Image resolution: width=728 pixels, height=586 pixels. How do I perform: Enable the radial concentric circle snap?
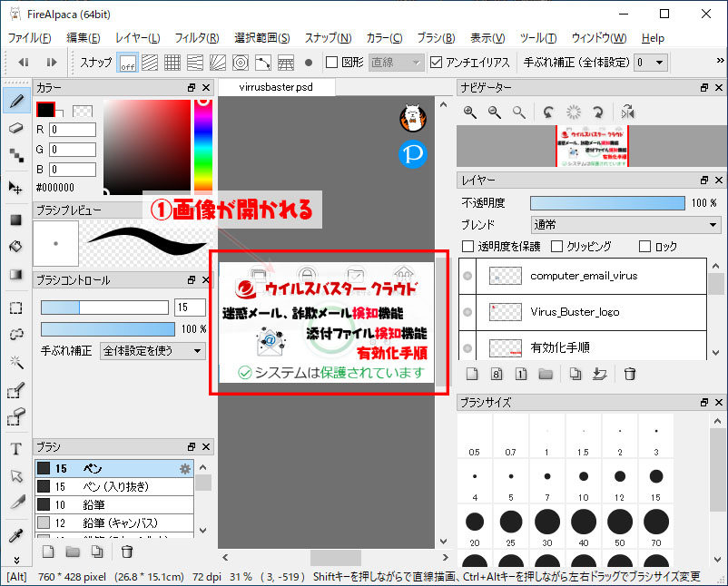pos(240,63)
